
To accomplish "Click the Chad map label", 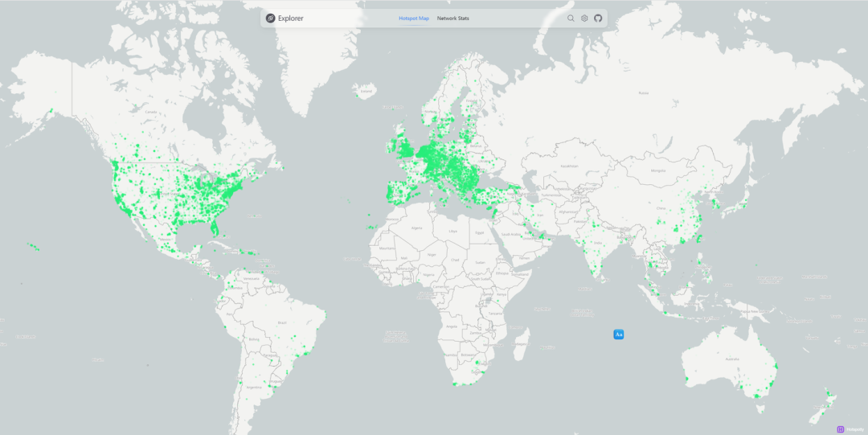I will click(x=455, y=260).
